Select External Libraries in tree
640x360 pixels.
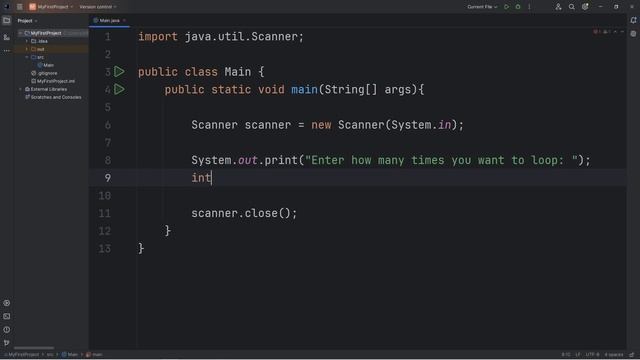pos(46,89)
